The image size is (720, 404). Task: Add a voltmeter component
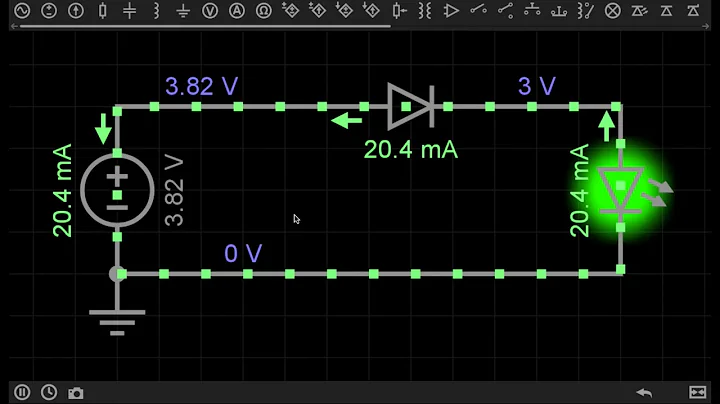click(x=210, y=11)
